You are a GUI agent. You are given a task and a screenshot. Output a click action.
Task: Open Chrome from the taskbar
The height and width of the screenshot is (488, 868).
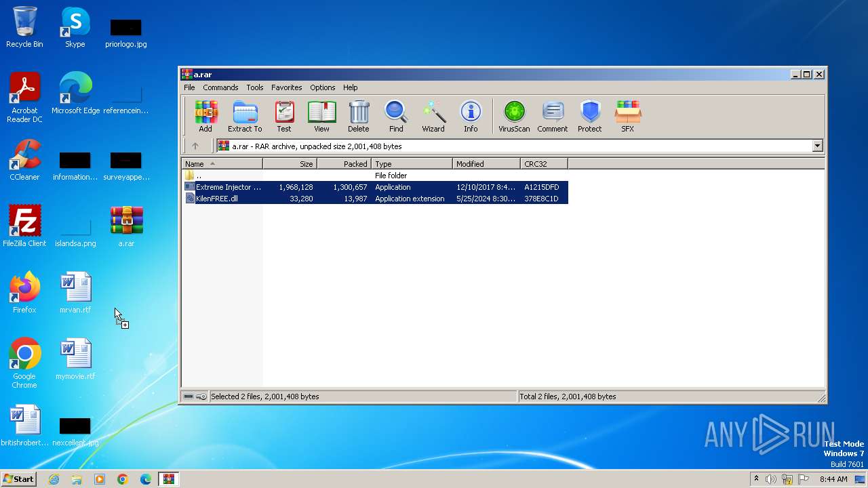pos(123,479)
